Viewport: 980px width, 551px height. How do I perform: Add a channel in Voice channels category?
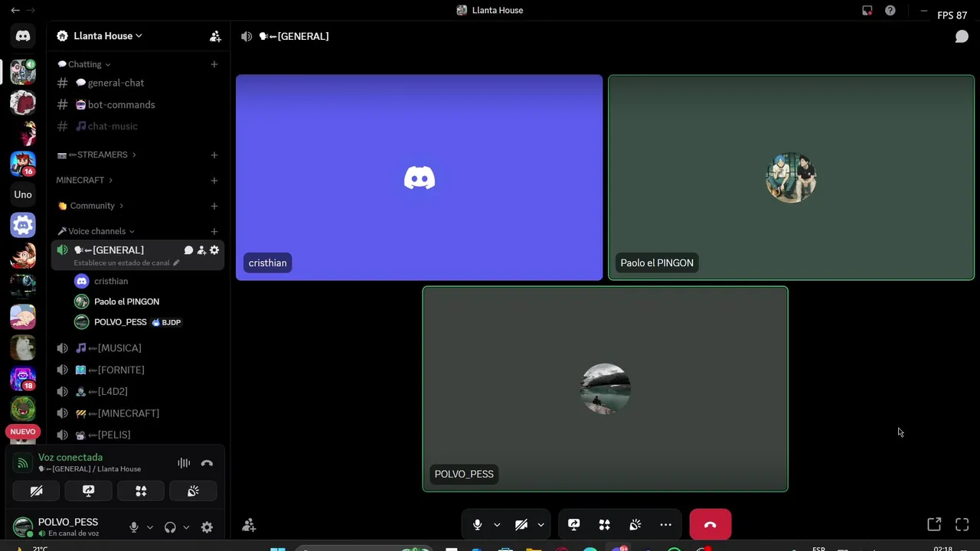[214, 231]
